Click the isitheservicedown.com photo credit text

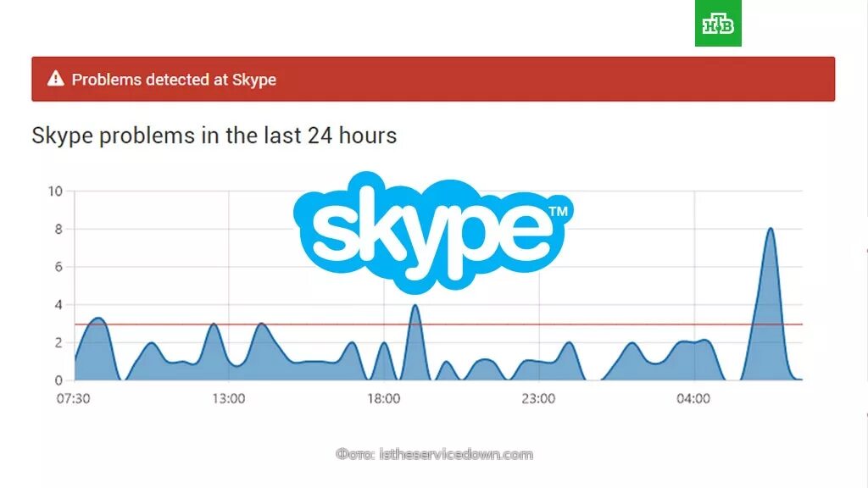435,454
